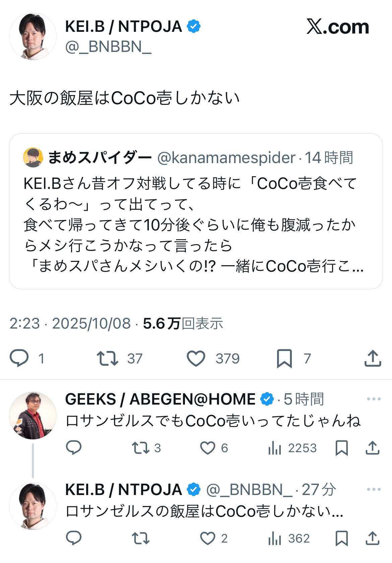Like the main post with 379 likes
392x563 pixels.
pos(196,358)
